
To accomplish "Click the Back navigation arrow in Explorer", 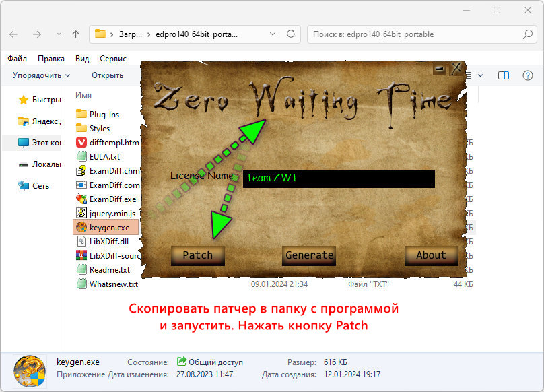I will pos(13,34).
